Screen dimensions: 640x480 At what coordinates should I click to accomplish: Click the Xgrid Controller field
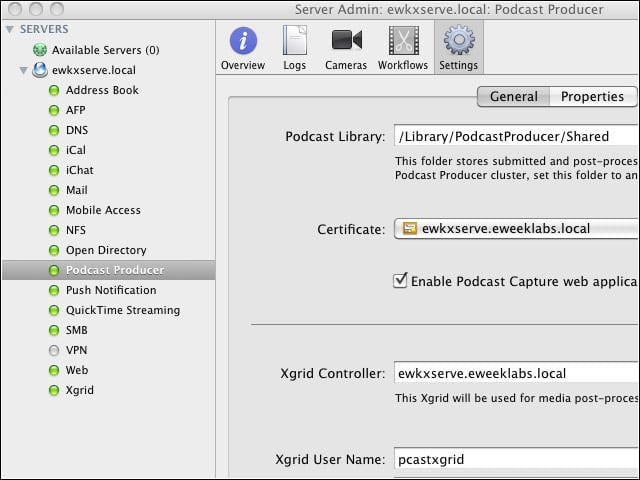coord(516,373)
